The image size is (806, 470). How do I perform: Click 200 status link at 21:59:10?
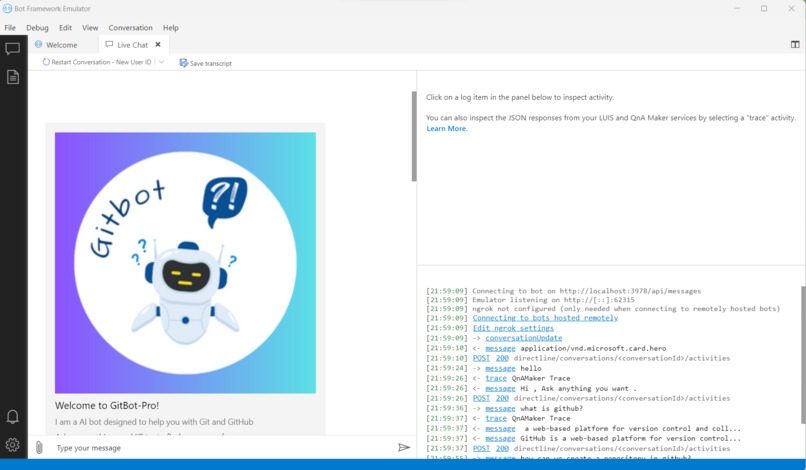coord(502,358)
